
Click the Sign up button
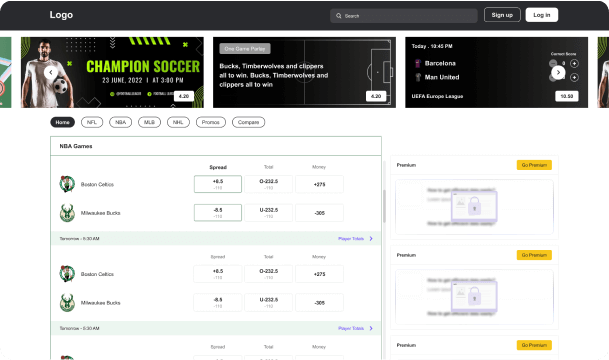tap(502, 15)
